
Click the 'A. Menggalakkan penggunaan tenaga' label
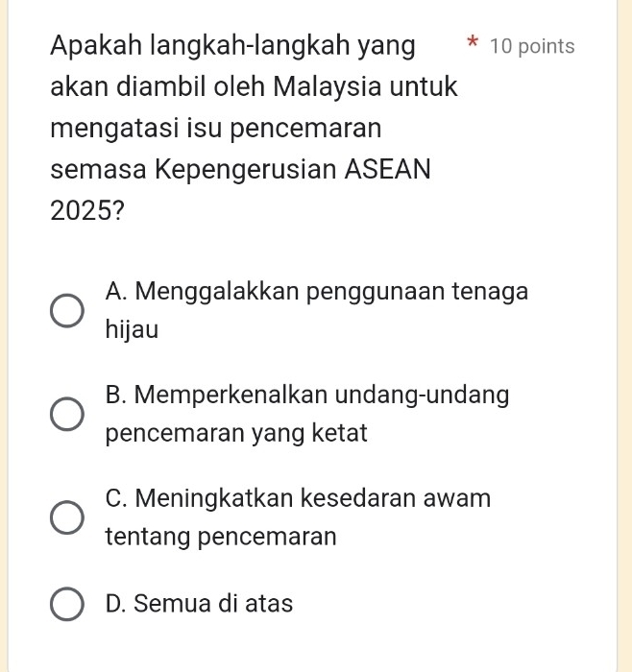coord(317,291)
